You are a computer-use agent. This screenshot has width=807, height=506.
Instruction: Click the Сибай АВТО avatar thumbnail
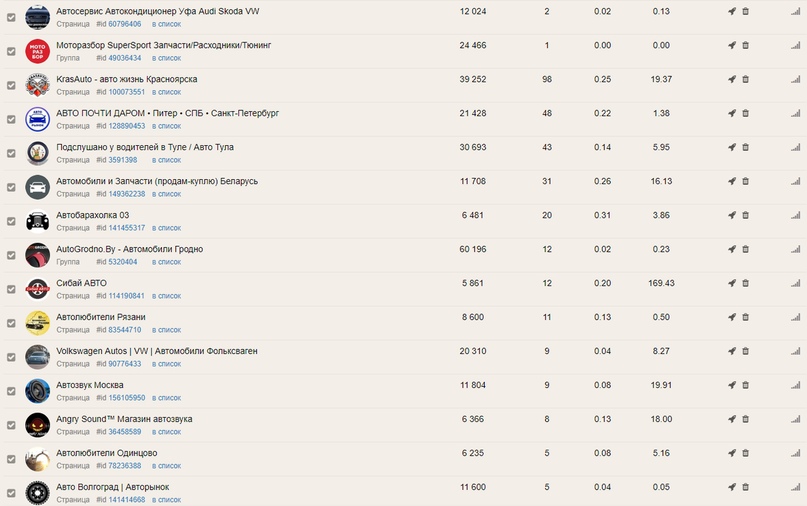[x=37, y=289]
